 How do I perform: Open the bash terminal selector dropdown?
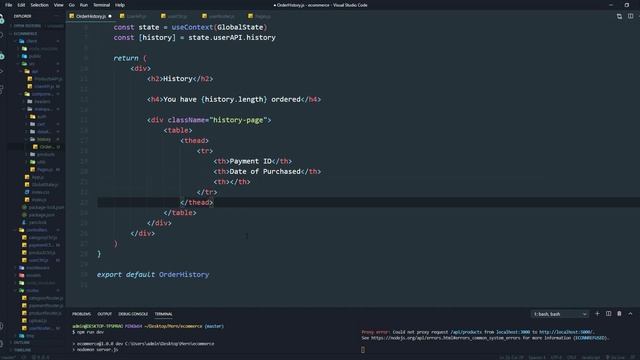point(560,314)
